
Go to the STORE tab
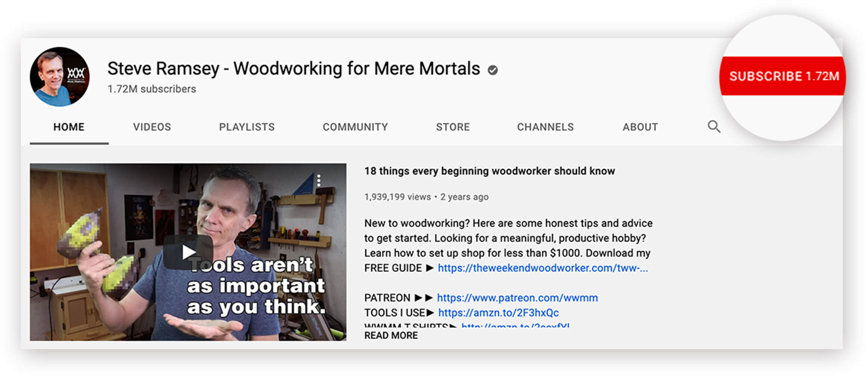click(x=453, y=127)
